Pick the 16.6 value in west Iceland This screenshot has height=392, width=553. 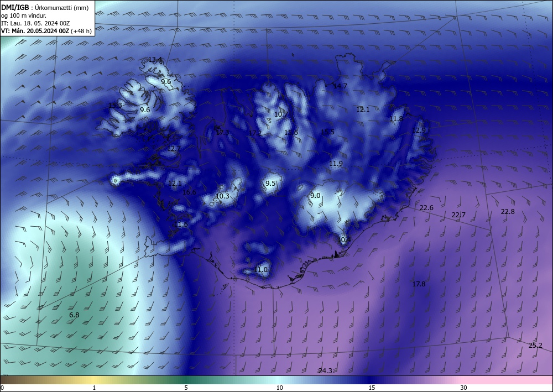[189, 192]
